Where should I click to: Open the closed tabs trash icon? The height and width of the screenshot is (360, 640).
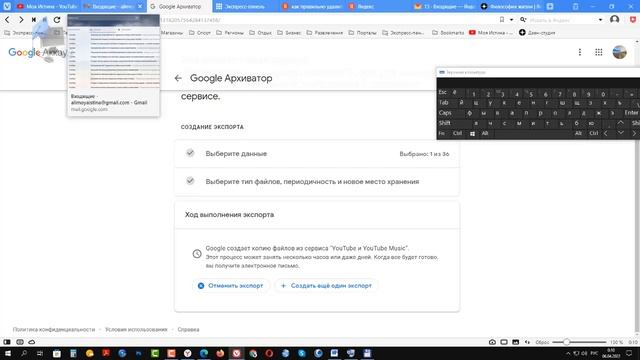(x=576, y=7)
